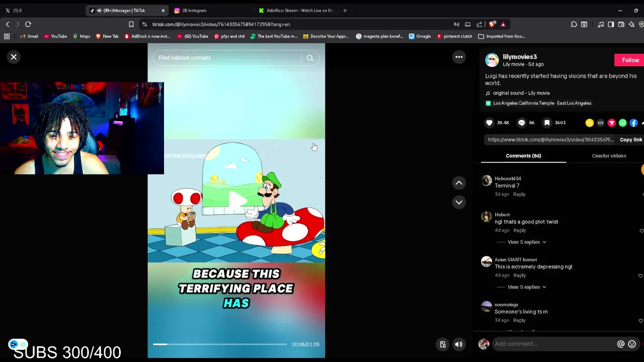Share the video to Facebook
This screenshot has width=644, height=362.
pos(633,123)
